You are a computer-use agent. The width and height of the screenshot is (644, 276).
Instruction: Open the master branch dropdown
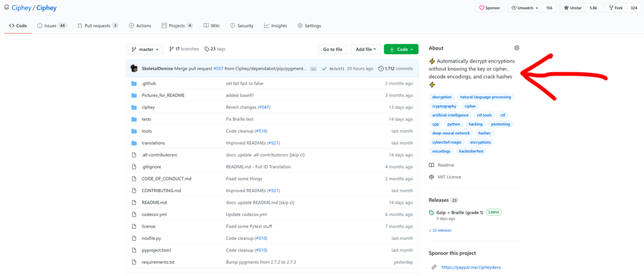click(145, 50)
